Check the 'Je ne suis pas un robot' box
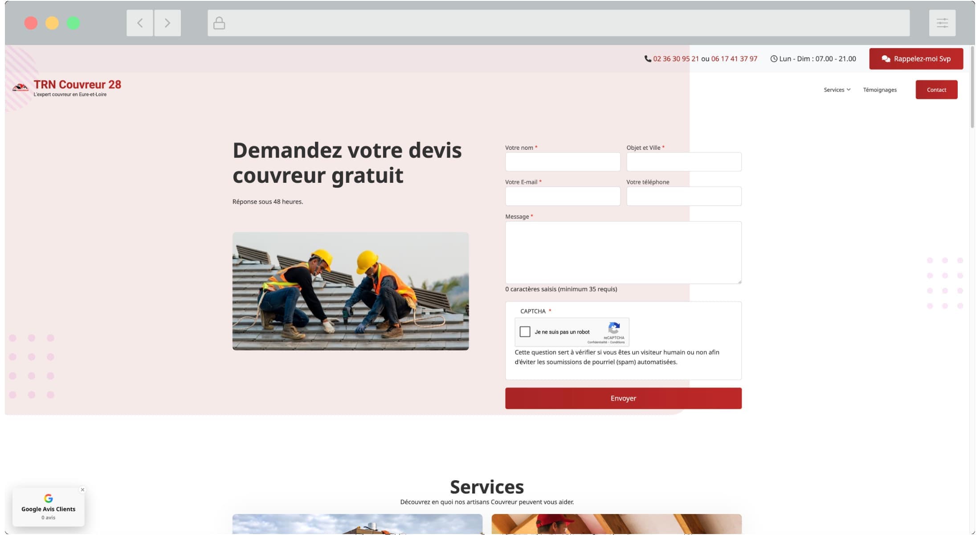The height and width of the screenshot is (535, 980). point(525,332)
